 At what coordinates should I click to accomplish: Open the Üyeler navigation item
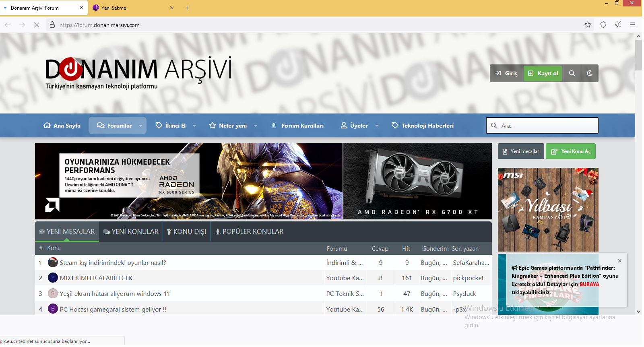tap(354, 126)
